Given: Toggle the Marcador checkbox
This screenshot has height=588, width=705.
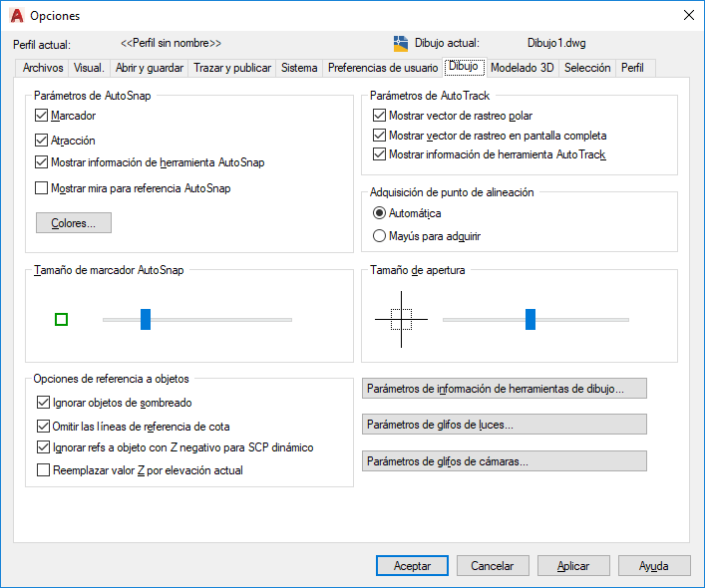Looking at the screenshot, I should point(41,116).
